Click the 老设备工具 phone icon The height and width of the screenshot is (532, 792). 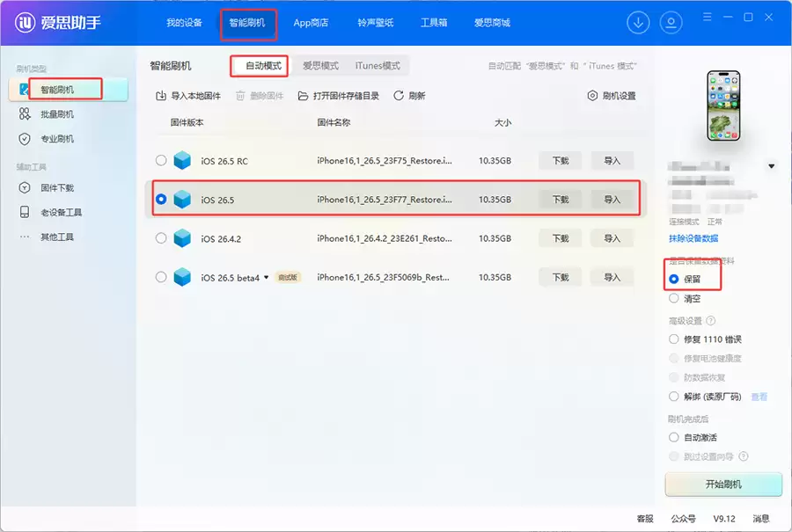point(25,212)
